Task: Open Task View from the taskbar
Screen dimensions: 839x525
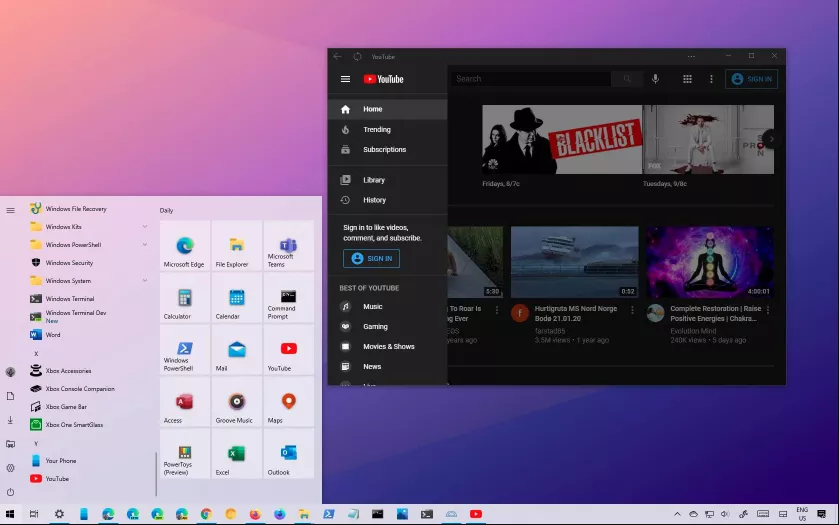Action: 34,514
